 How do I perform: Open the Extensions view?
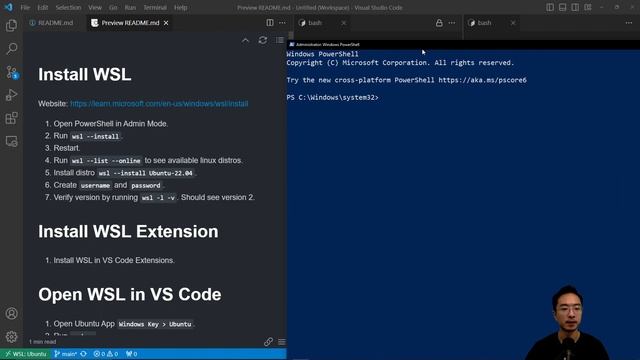point(11,118)
